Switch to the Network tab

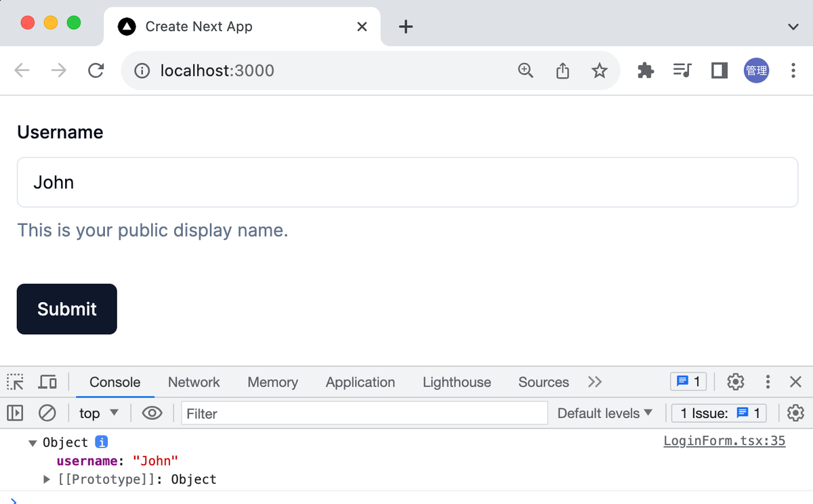pos(194,382)
